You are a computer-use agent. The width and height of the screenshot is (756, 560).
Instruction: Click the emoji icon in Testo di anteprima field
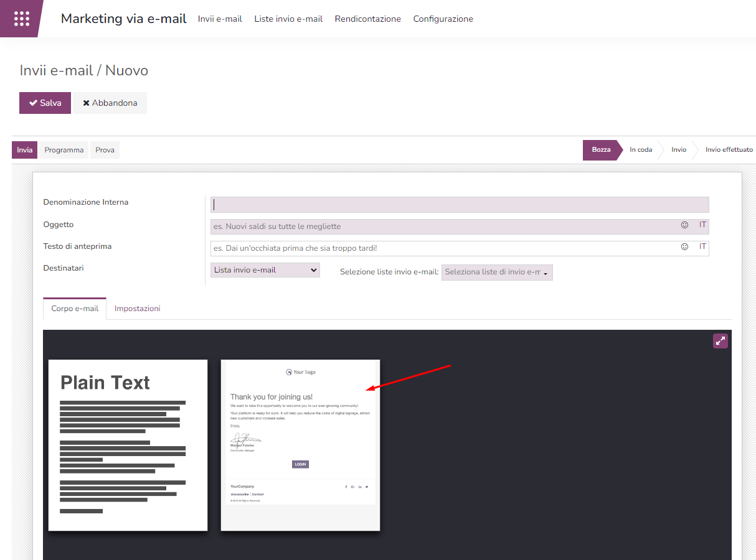[x=684, y=246]
